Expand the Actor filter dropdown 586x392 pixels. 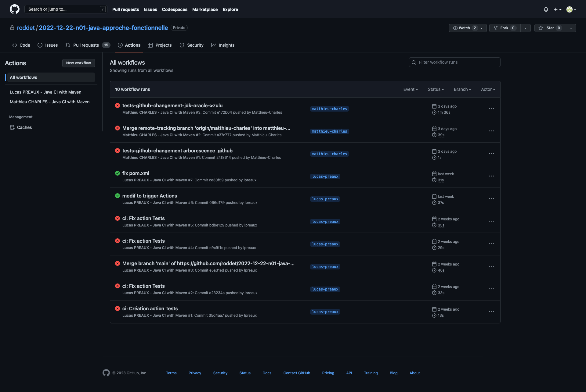tap(488, 89)
